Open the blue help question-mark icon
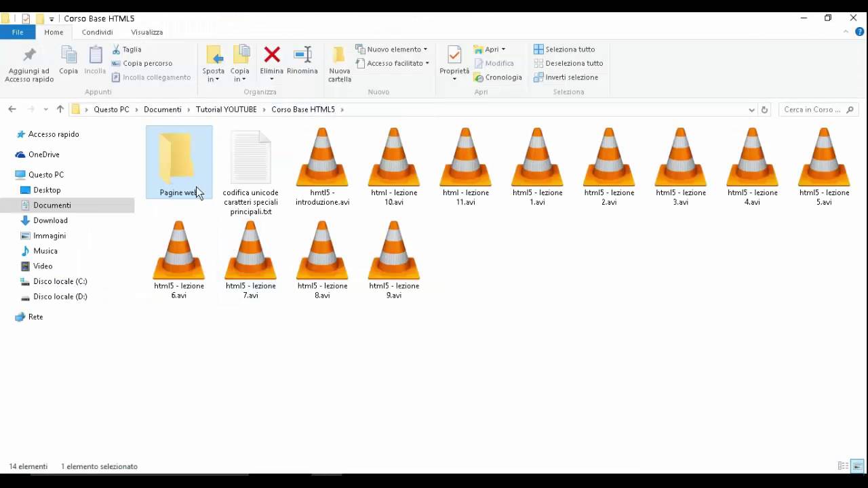The image size is (868, 488). (x=859, y=32)
